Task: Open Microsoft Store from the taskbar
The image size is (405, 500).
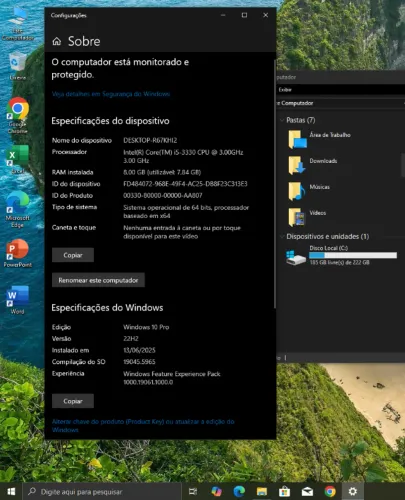Action: [x=284, y=491]
